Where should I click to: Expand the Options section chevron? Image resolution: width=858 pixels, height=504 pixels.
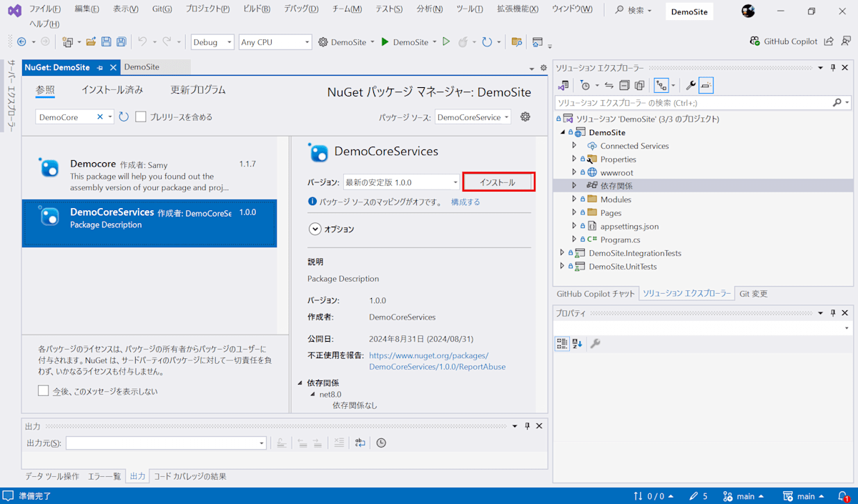point(315,229)
